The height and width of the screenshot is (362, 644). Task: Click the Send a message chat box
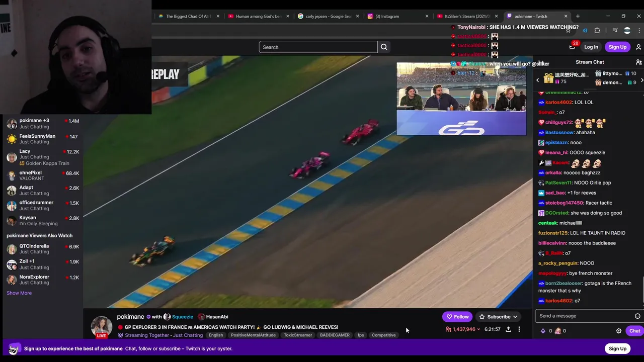pos(589,316)
